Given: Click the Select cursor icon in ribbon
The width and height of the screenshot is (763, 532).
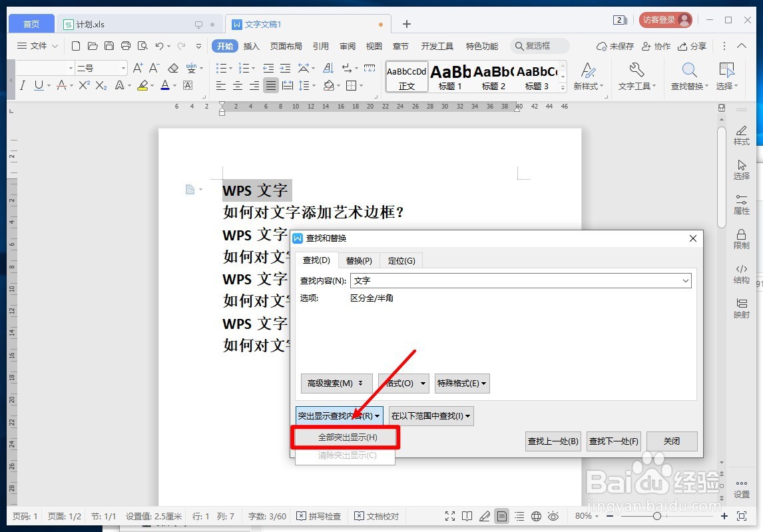Looking at the screenshot, I should (x=727, y=77).
